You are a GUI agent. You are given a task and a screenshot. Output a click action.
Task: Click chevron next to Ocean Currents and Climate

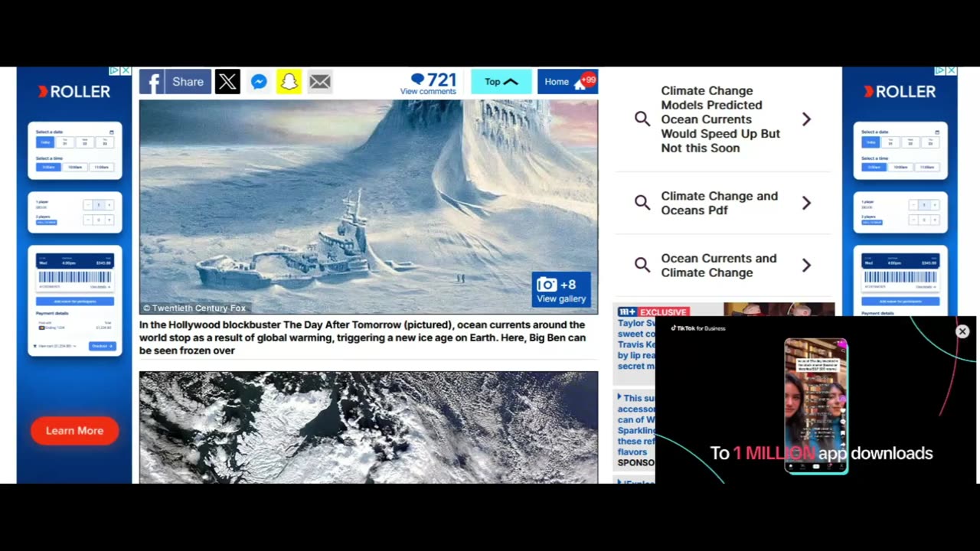[806, 266]
